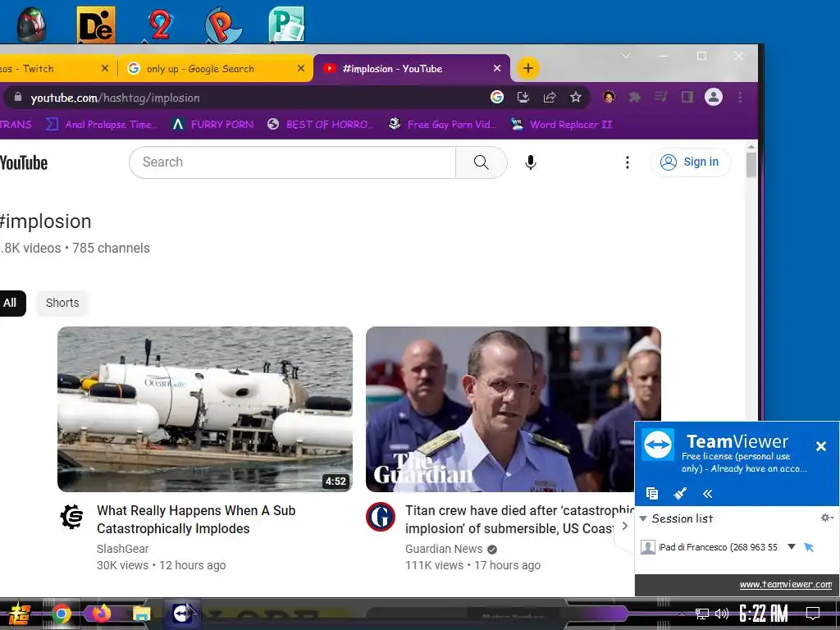
Task: Open the avatar extension icon
Action: (609, 97)
